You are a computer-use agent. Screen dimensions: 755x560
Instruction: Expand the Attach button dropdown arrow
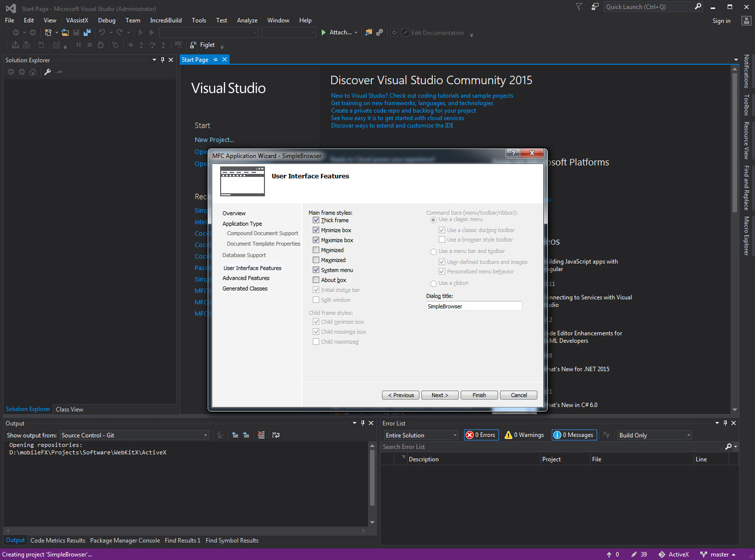click(356, 33)
